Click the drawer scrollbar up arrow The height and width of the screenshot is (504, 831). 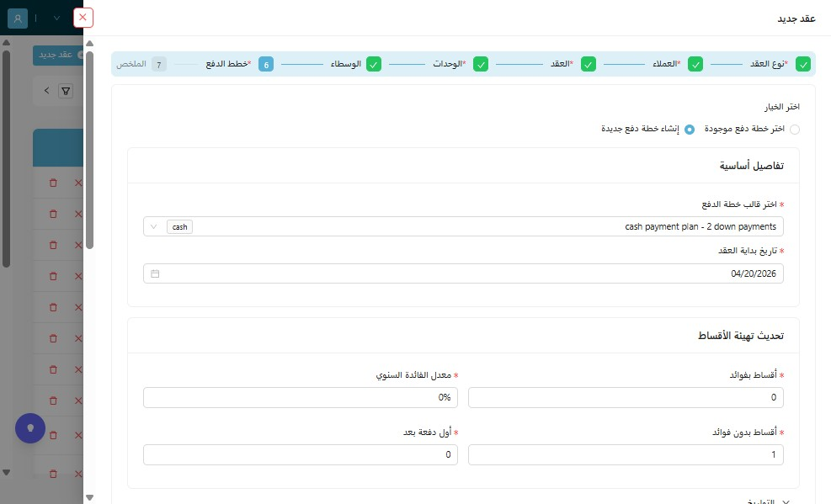89,44
